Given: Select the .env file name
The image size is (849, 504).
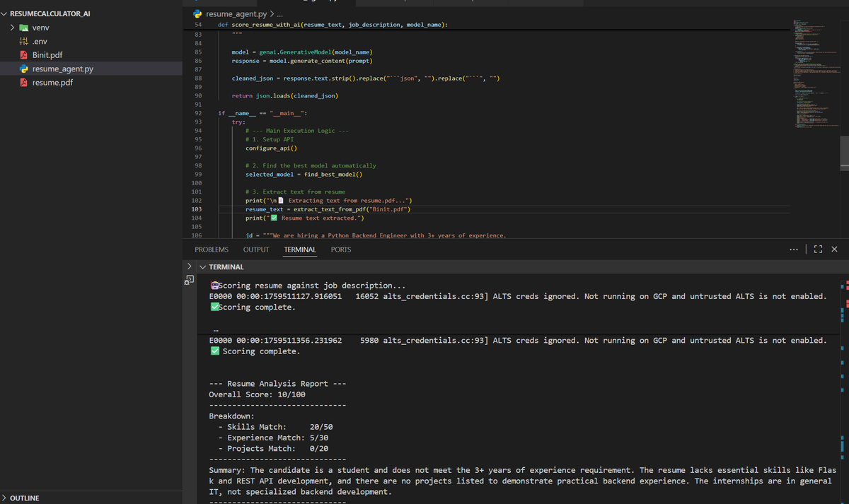Looking at the screenshot, I should [x=40, y=41].
